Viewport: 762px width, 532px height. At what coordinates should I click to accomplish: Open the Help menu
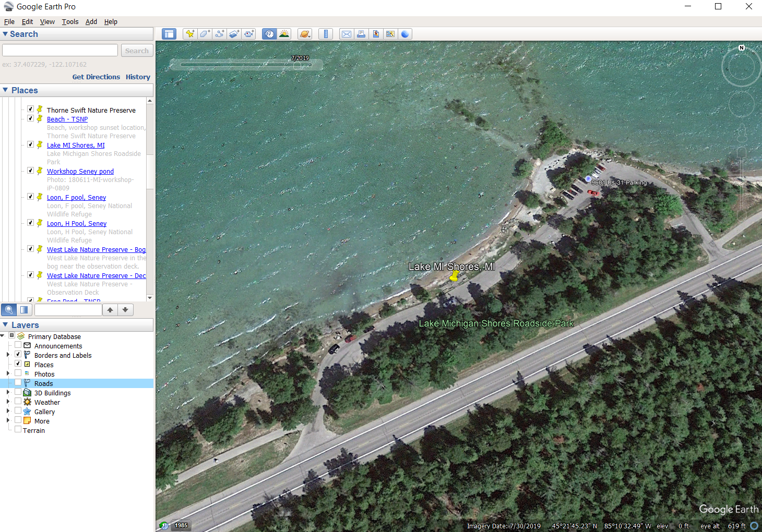point(111,21)
